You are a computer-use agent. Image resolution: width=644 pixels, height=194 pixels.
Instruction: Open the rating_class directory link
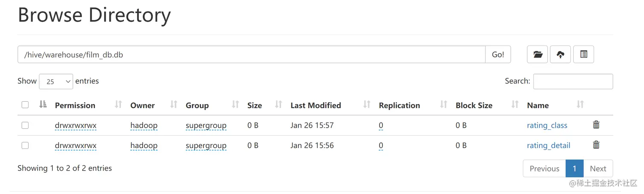pos(547,125)
